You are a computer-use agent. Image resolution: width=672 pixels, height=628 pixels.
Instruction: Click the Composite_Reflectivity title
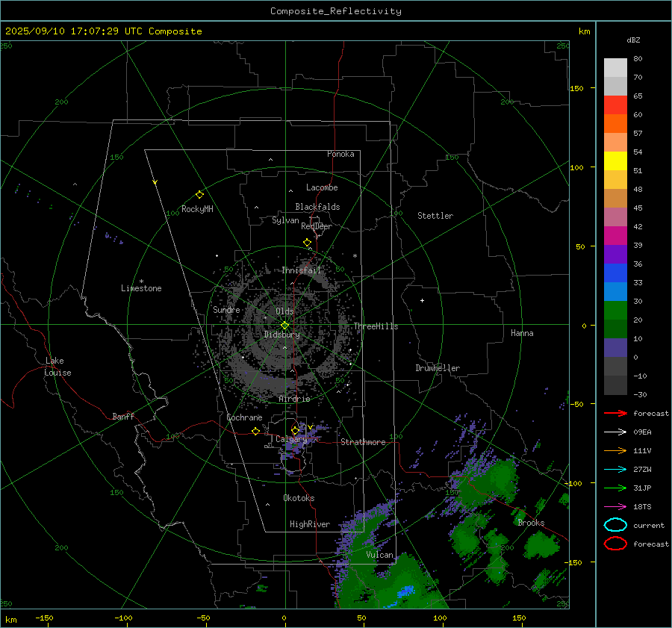pyautogui.click(x=336, y=11)
